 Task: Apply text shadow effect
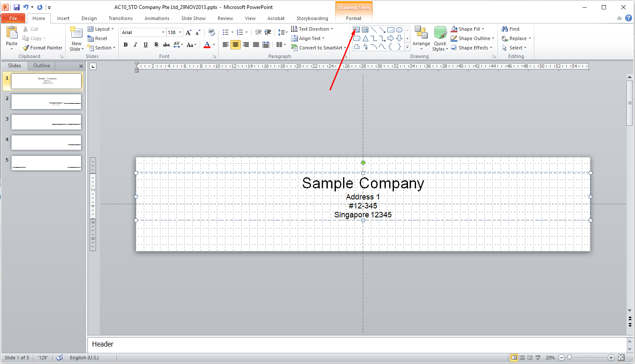click(156, 45)
